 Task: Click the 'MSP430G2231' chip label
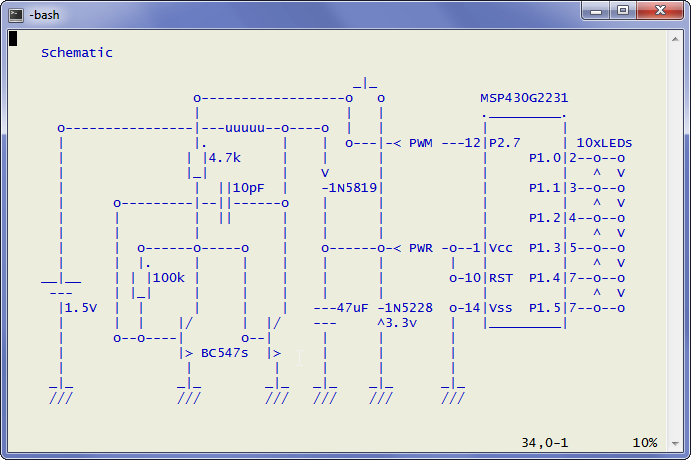[524, 98]
